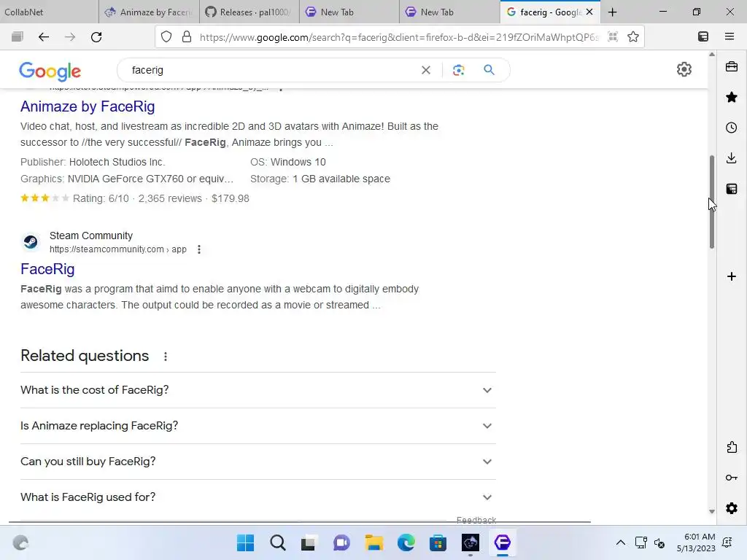Expand 'What is the cost of FaceRig?'
Image resolution: width=747 pixels, height=560 pixels.
258,390
